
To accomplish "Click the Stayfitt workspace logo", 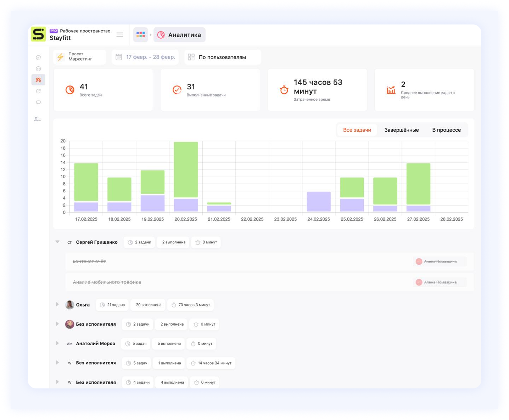I will [x=38, y=34].
